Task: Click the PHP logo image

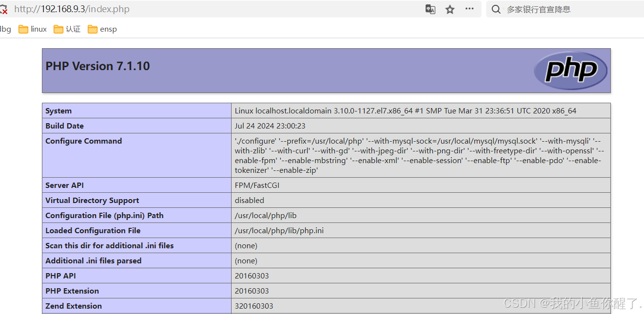Action: pyautogui.click(x=570, y=71)
